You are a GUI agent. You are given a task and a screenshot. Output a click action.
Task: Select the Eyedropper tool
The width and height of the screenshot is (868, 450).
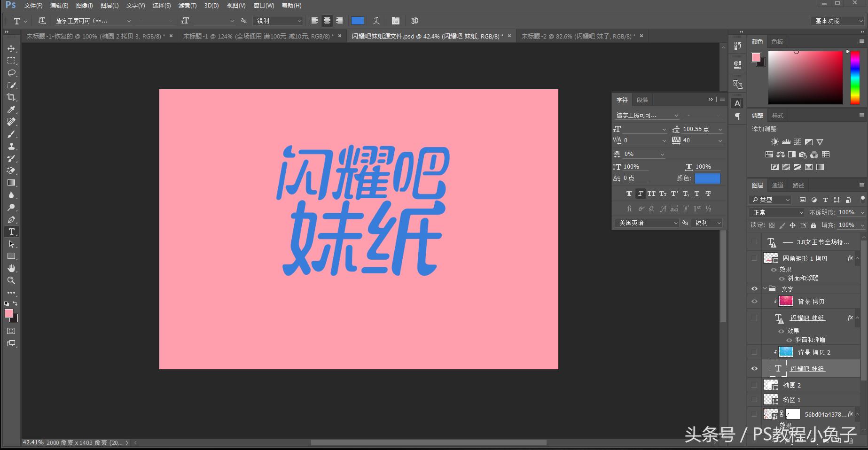coord(12,109)
